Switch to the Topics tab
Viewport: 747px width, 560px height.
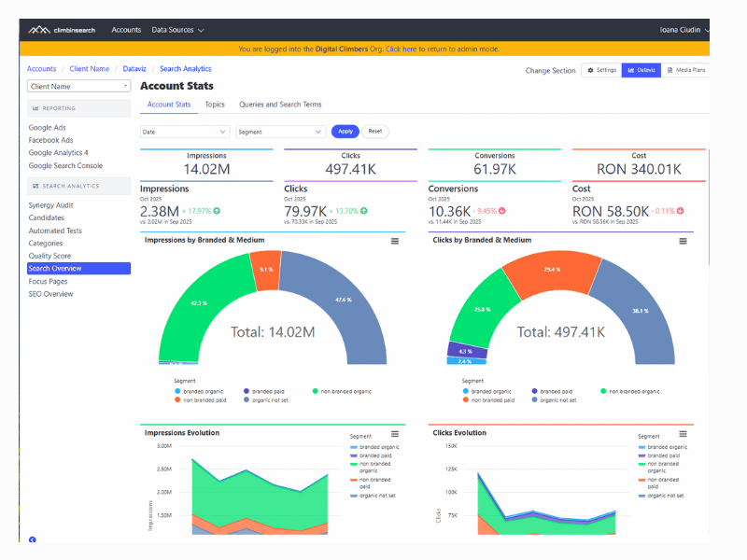(x=215, y=105)
